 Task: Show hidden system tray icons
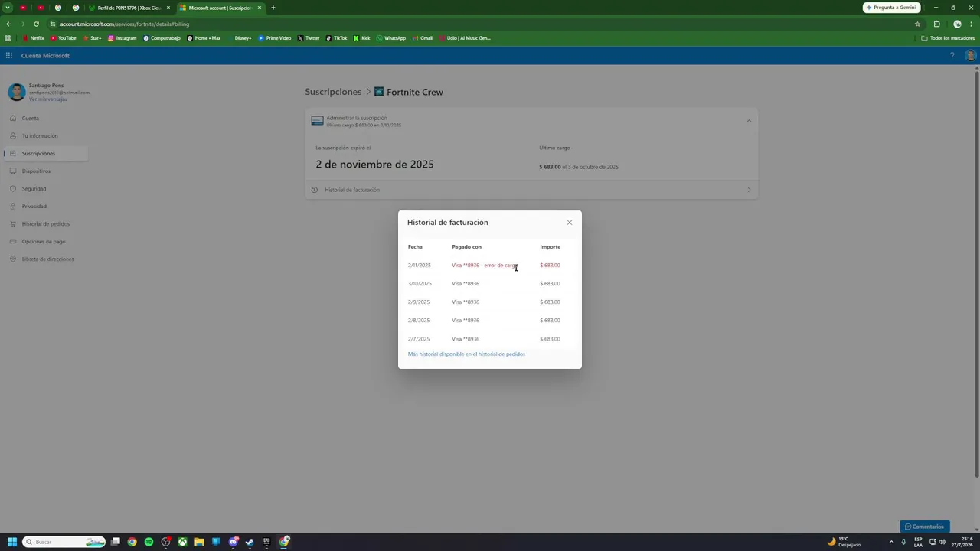click(890, 542)
